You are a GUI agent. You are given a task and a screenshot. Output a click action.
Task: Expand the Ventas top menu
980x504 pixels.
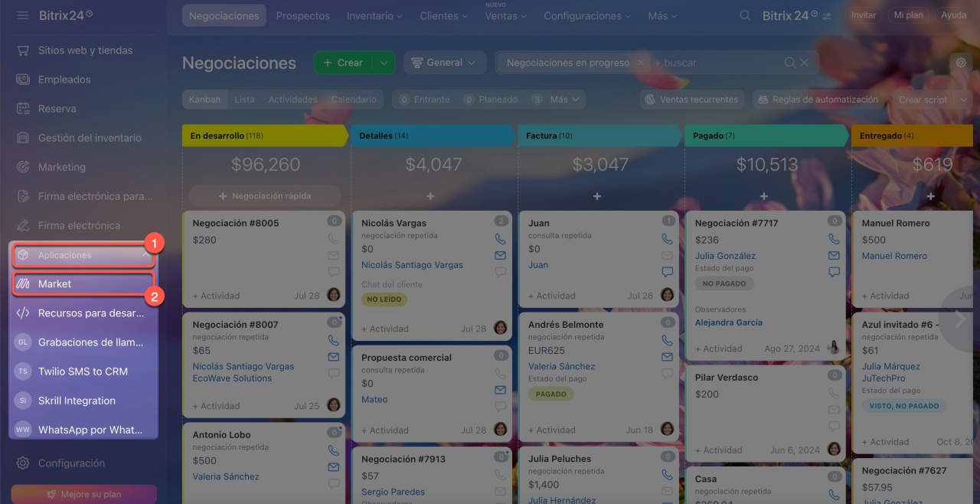(x=506, y=15)
